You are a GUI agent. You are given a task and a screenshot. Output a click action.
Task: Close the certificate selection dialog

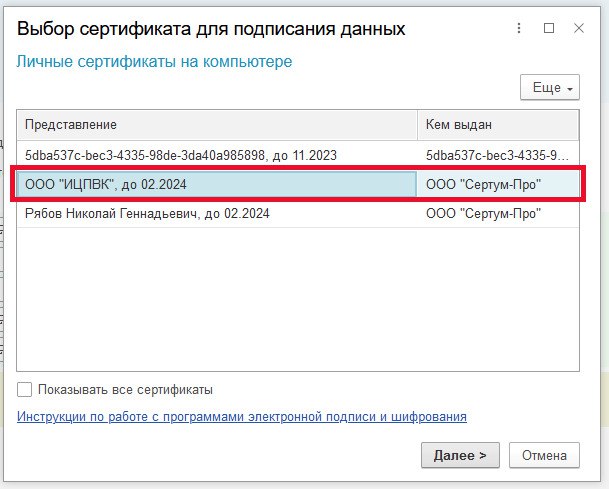click(x=579, y=28)
